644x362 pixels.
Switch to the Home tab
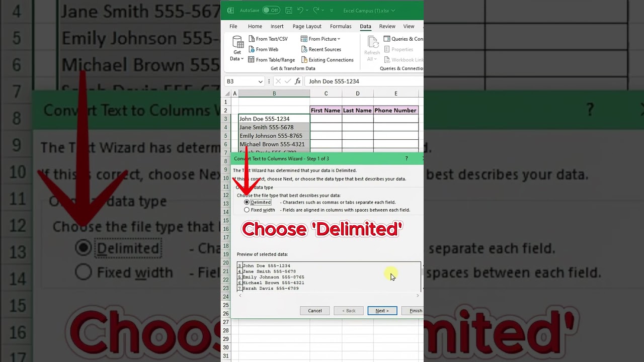click(255, 26)
